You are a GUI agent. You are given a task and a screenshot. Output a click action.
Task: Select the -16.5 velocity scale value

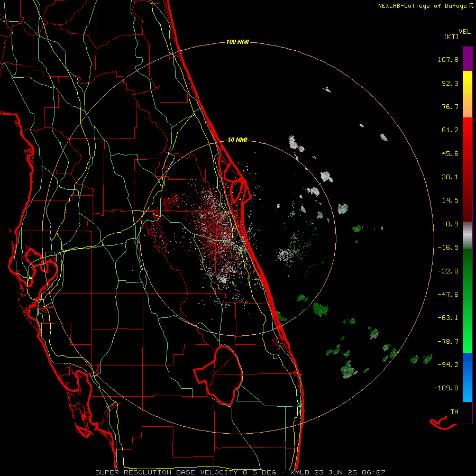pyautogui.click(x=448, y=248)
